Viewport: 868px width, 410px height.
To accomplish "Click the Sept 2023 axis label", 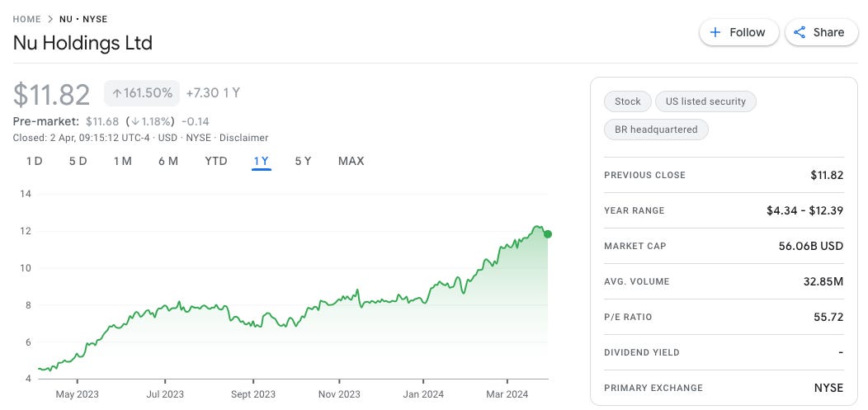I will click(253, 394).
